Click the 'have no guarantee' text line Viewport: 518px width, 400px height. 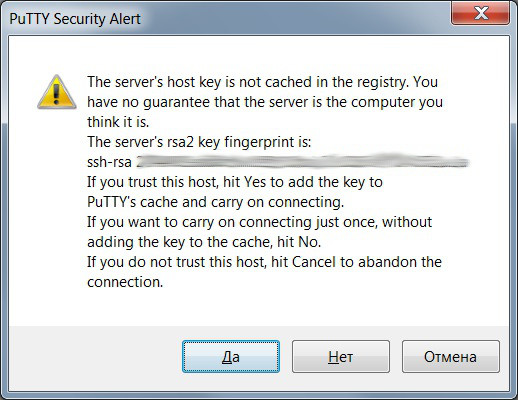(x=265, y=102)
